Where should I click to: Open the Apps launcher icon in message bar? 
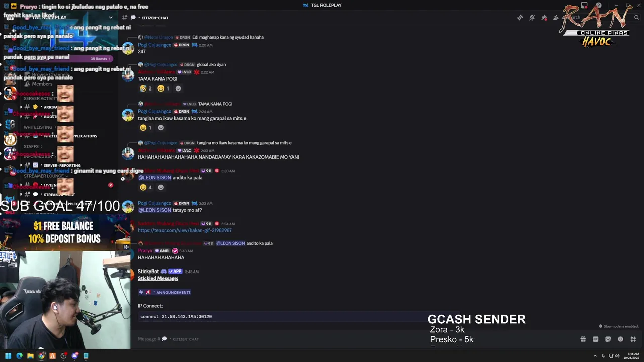[x=633, y=339]
